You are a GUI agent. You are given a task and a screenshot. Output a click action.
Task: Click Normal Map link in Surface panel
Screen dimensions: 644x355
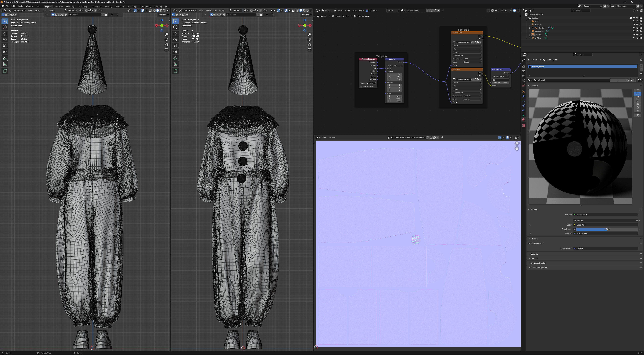605,233
